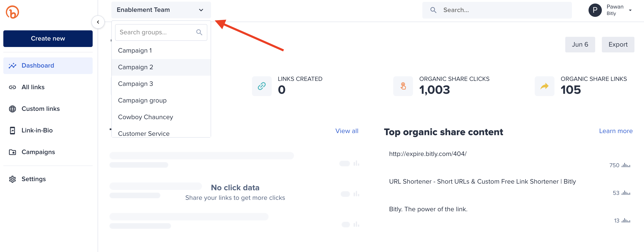
Task: Click the URL Shortener - Short URLs entry
Action: [x=483, y=182]
